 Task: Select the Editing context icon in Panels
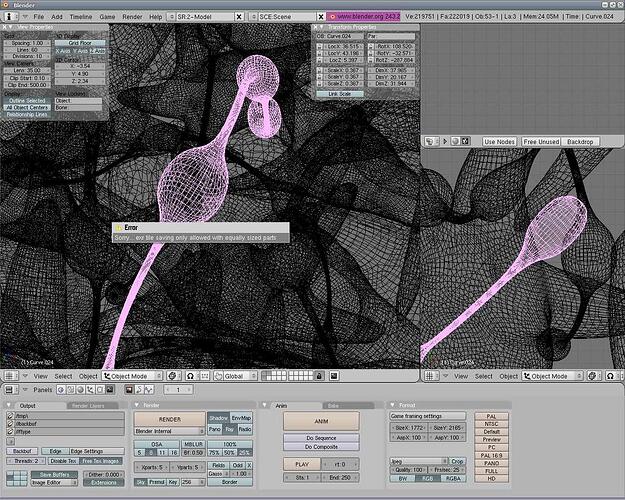click(x=100, y=390)
